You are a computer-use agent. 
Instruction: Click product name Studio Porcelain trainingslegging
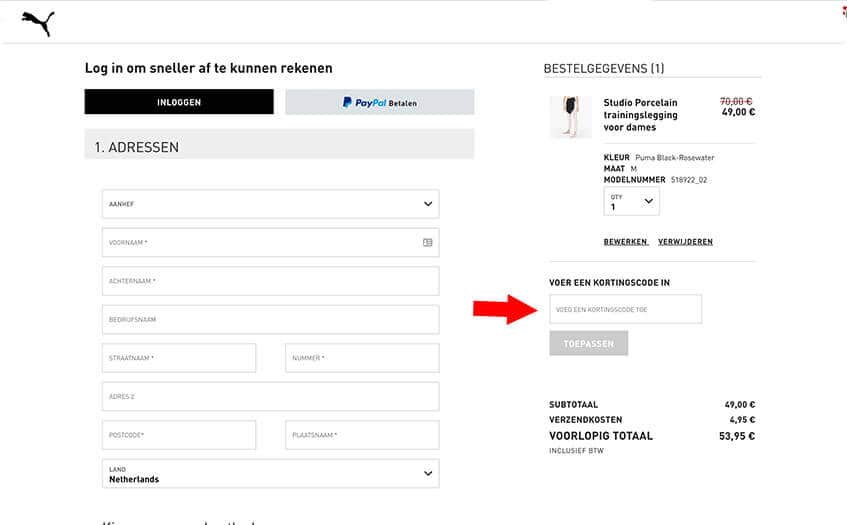pos(641,115)
